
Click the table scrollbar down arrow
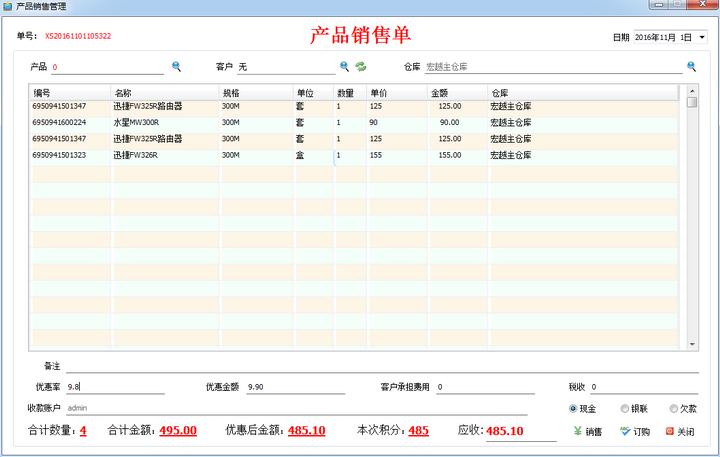[x=692, y=344]
